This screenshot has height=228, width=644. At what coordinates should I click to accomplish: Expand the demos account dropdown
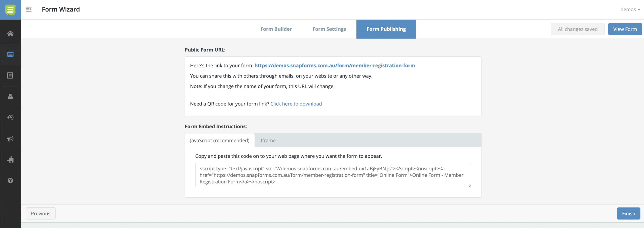pos(630,9)
